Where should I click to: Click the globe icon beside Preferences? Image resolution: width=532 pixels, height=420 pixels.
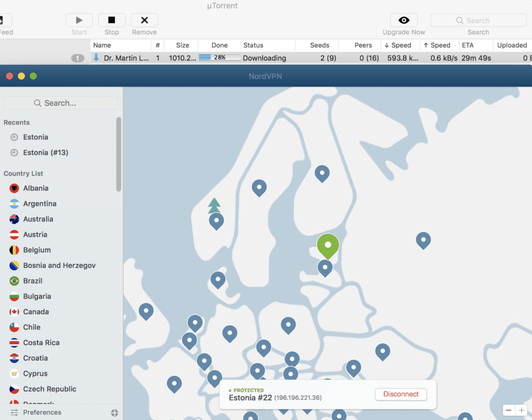pyautogui.click(x=114, y=413)
